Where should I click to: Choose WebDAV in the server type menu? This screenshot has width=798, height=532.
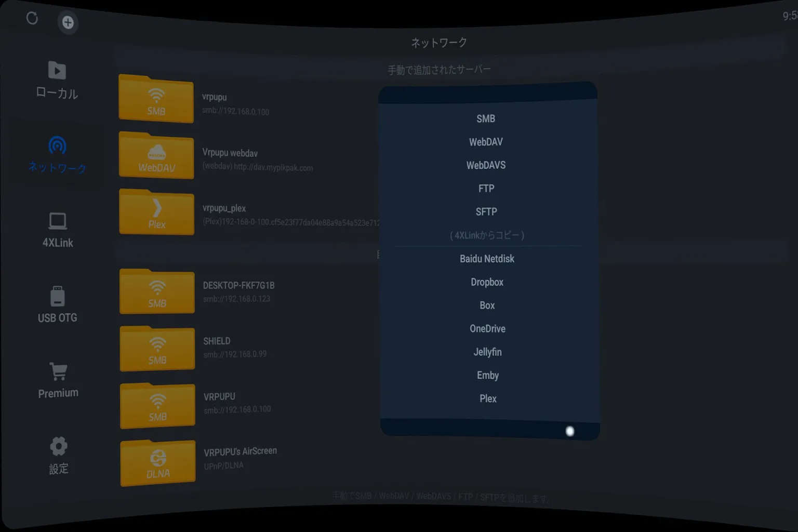[486, 142]
